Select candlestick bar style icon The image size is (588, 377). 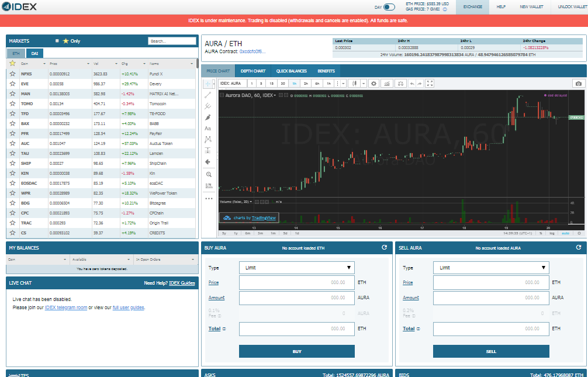click(354, 83)
